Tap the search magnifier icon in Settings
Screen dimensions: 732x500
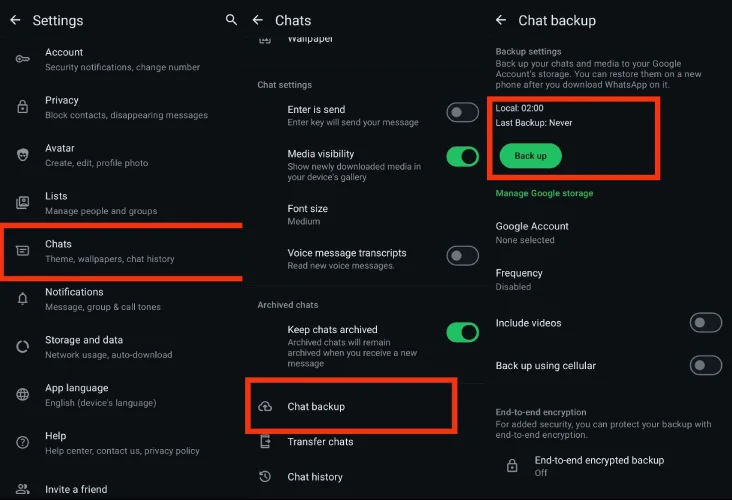pos(231,20)
